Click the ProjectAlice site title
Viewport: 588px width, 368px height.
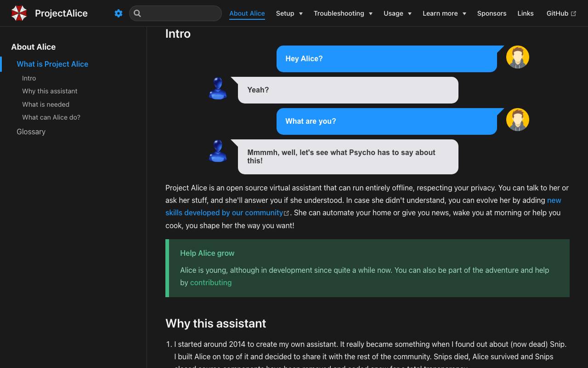pos(61,13)
